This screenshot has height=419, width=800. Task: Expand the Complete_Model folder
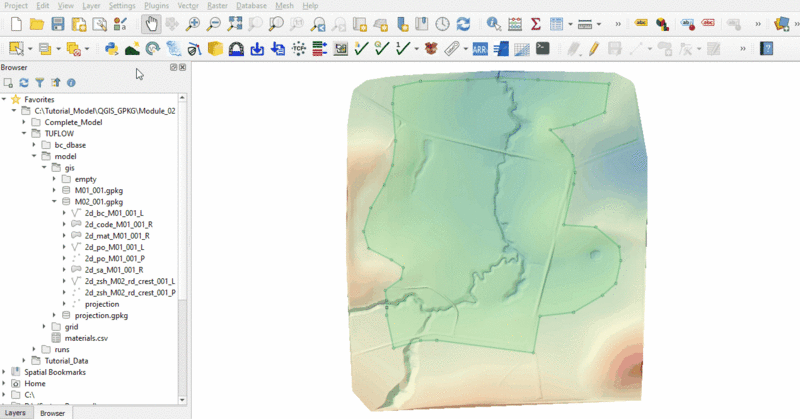pos(35,122)
